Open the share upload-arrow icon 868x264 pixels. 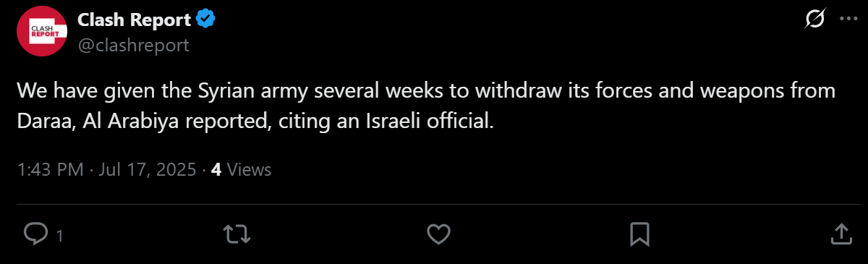pyautogui.click(x=841, y=234)
